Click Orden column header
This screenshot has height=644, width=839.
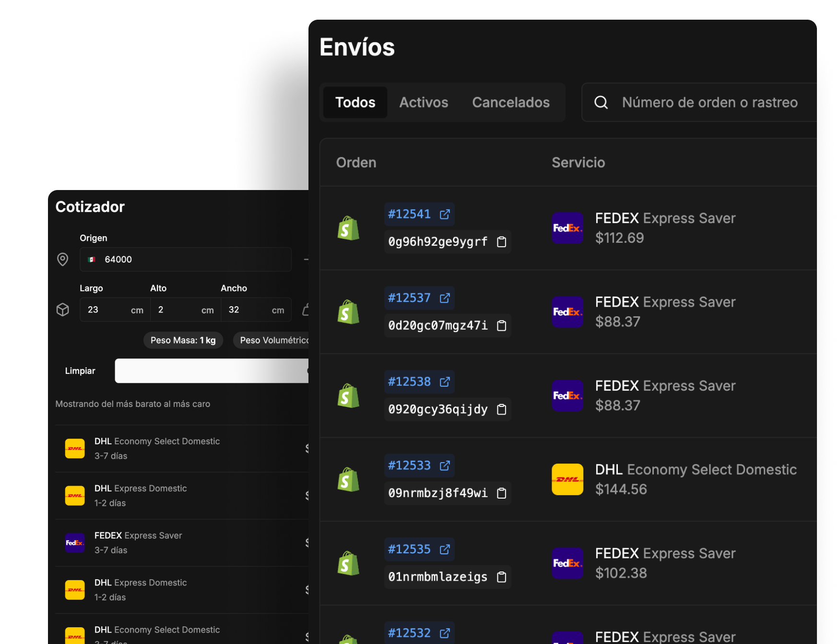[356, 162]
